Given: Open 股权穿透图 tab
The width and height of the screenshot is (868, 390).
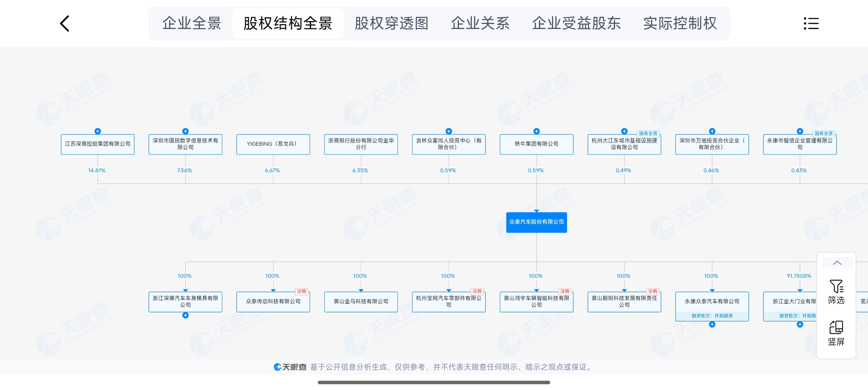Looking at the screenshot, I should tap(391, 24).
